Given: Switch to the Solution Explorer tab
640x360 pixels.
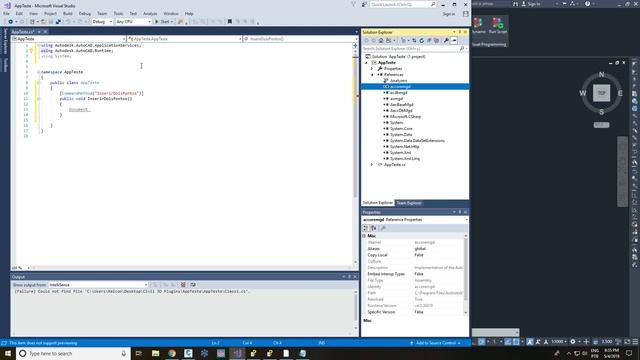Looking at the screenshot, I should click(x=378, y=203).
